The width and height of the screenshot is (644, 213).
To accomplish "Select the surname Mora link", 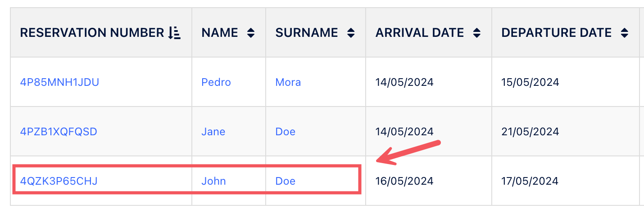I will [x=288, y=82].
